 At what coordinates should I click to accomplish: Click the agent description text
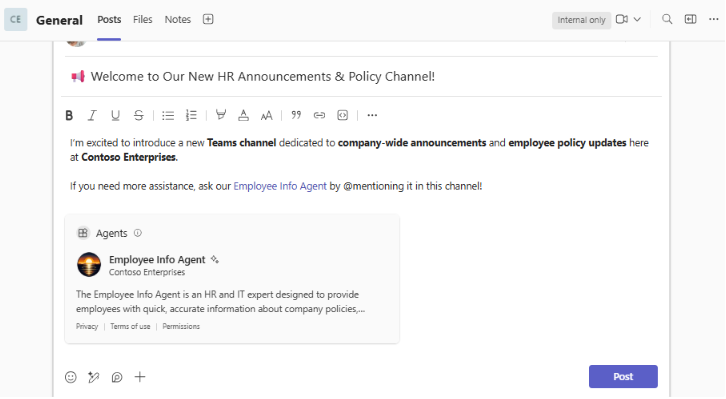point(220,301)
